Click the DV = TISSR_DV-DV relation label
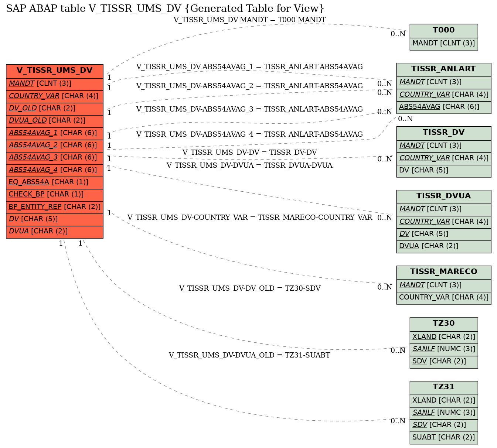497x448 pixels. coord(249,153)
